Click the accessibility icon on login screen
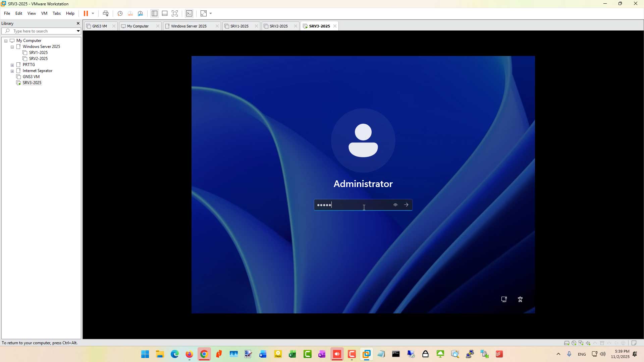Screen dimensions: 644x362 point(520,300)
